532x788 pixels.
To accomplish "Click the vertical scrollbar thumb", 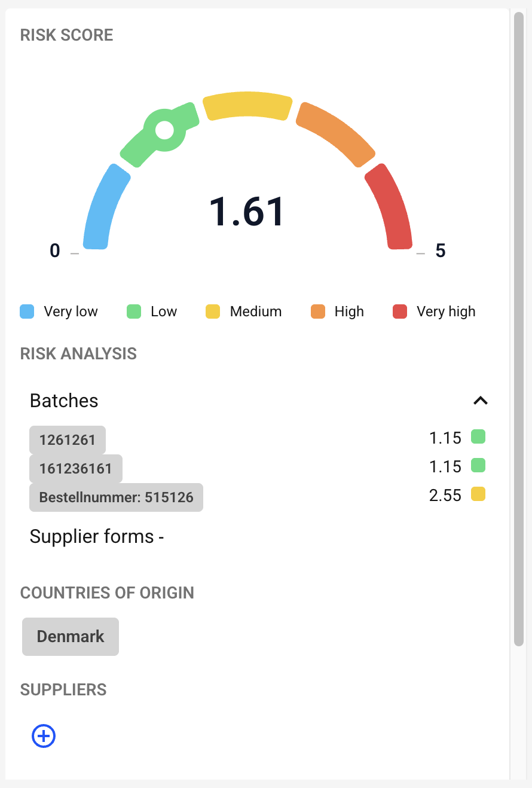I will click(x=519, y=328).
